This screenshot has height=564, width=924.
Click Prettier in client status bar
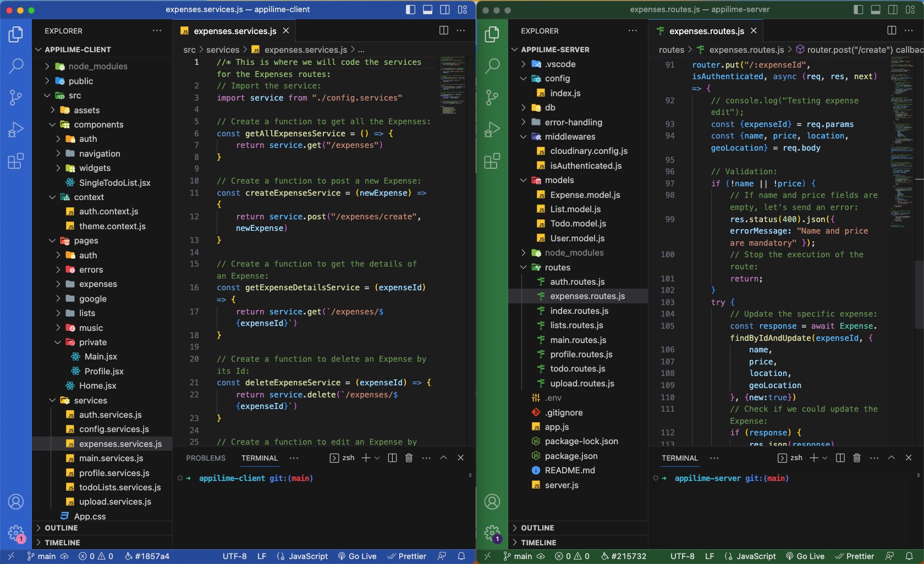pyautogui.click(x=406, y=556)
